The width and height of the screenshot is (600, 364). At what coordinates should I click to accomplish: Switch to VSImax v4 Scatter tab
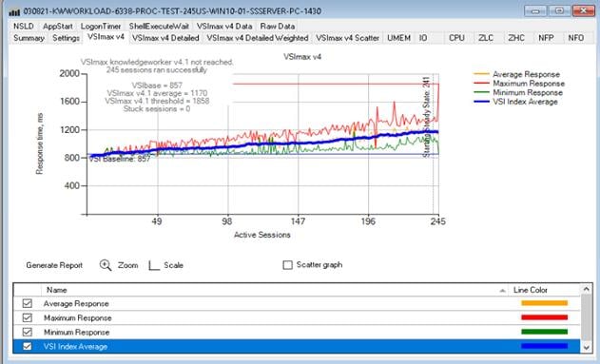(347, 38)
